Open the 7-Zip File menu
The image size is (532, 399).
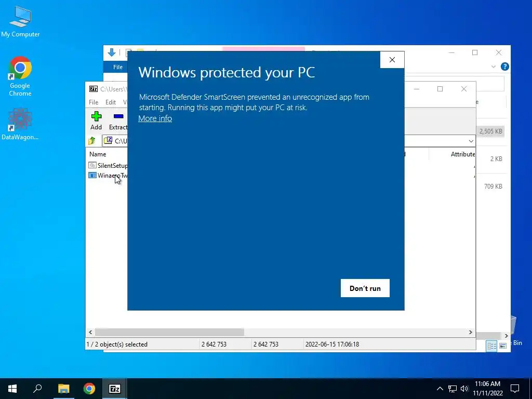[x=94, y=102]
